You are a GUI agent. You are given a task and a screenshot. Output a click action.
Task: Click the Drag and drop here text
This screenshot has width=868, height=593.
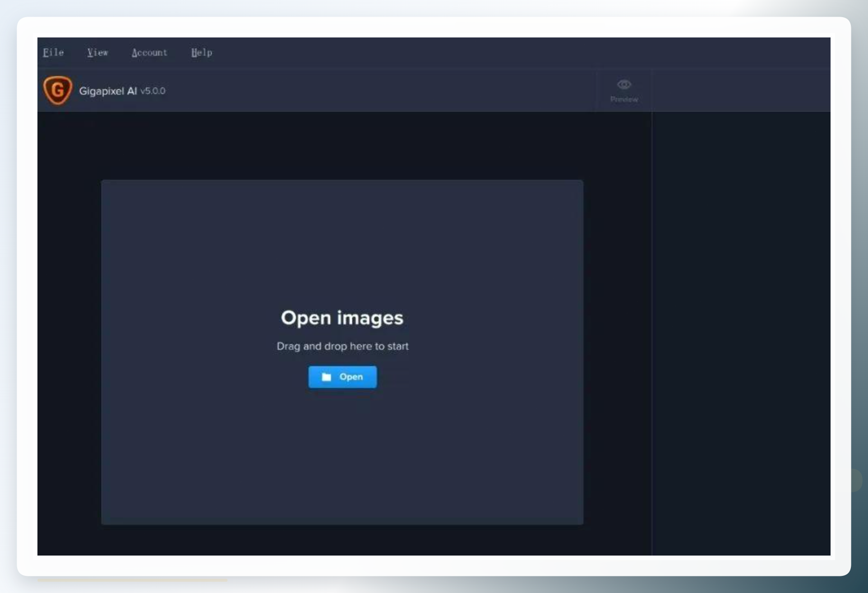click(x=342, y=346)
